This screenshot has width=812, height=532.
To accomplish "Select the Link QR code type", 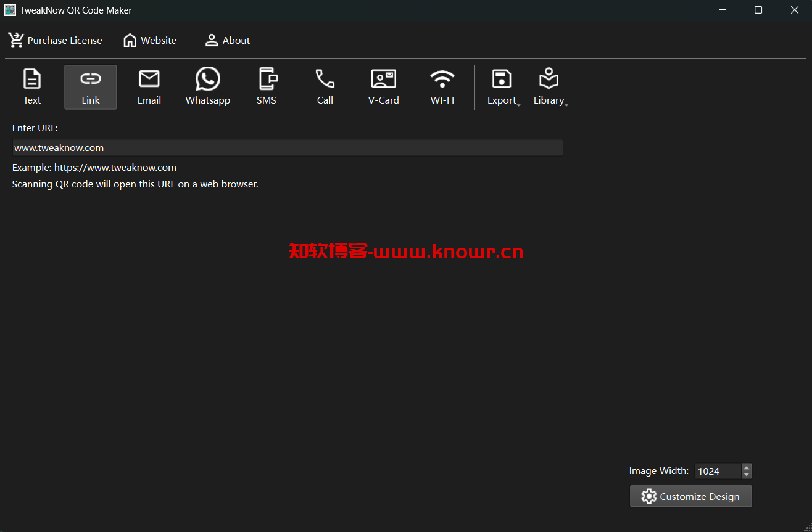I will click(91, 87).
